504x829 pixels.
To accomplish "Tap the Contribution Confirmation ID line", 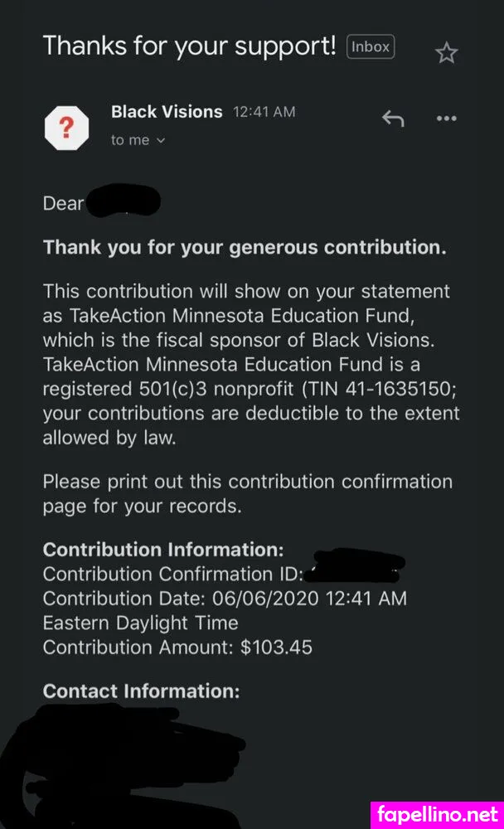I will click(172, 574).
